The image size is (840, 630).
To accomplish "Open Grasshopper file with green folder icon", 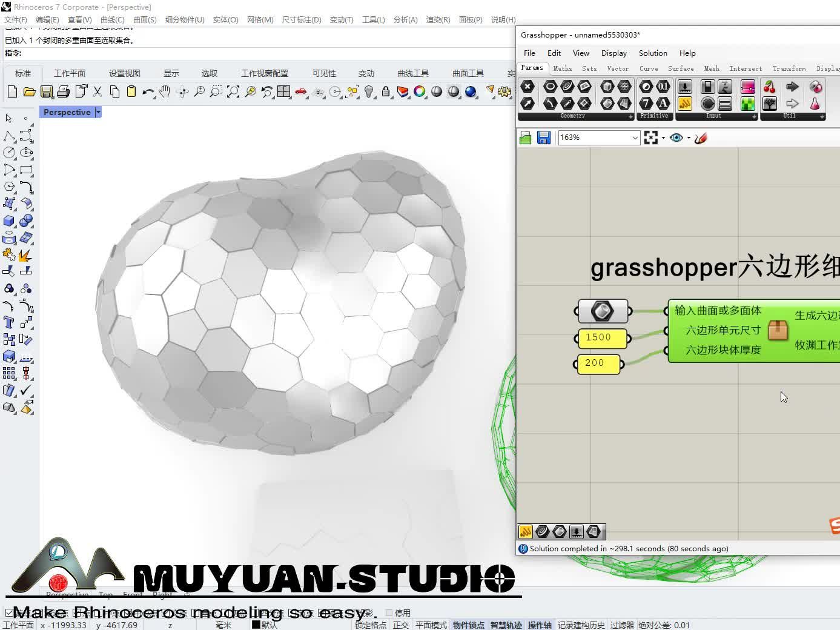I will 526,138.
